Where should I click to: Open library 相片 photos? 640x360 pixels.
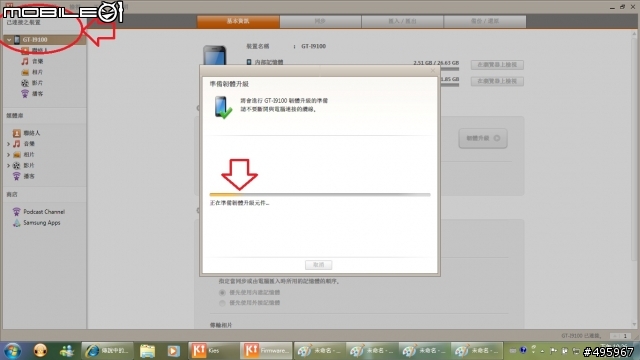pos(24,155)
